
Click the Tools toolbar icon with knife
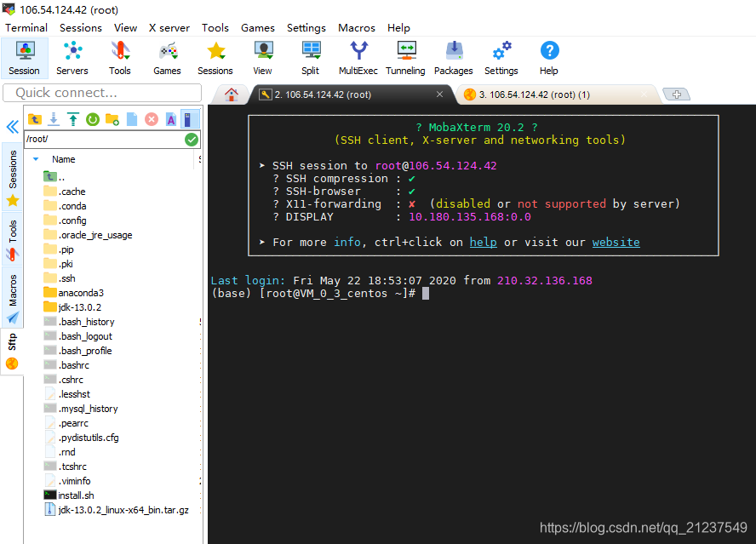(119, 59)
